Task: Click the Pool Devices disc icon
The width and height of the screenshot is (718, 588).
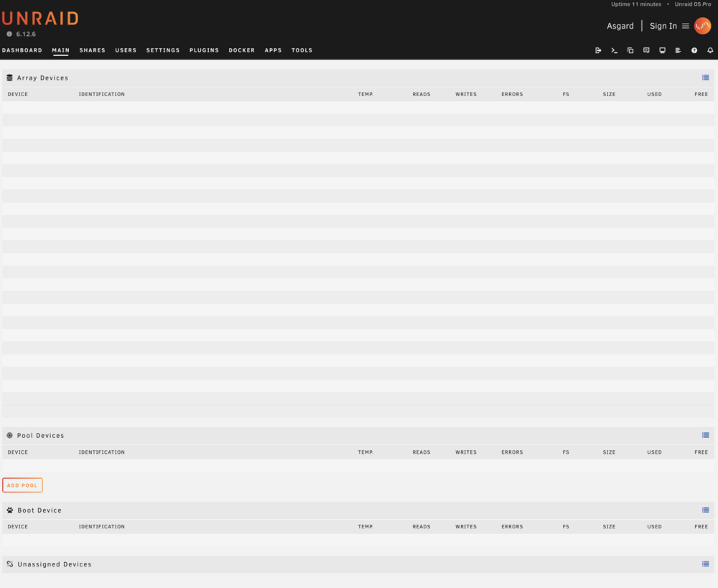Action: pos(9,436)
